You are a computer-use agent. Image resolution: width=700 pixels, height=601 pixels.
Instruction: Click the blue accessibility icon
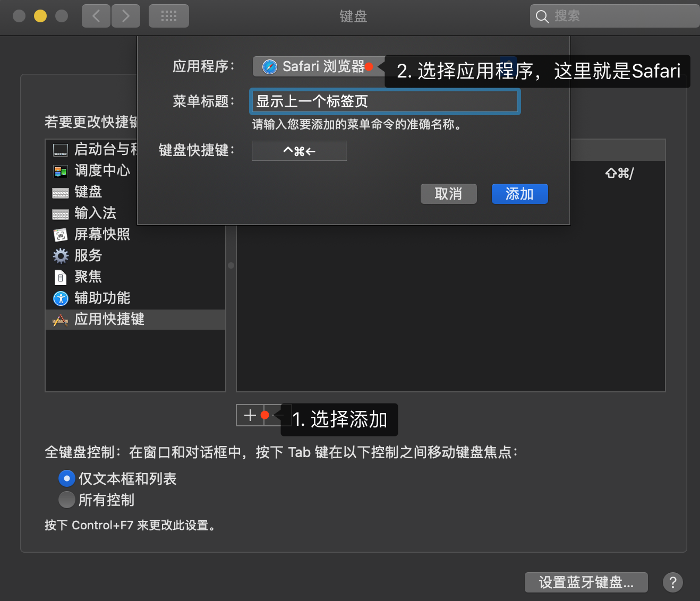(x=61, y=298)
